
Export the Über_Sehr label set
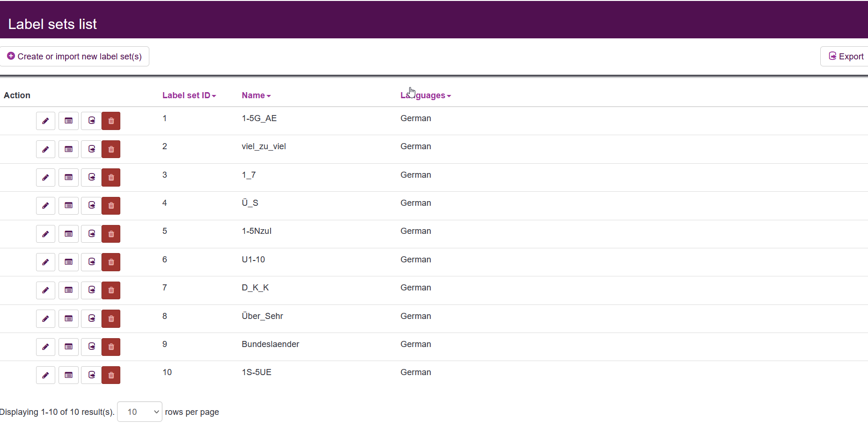91,318
